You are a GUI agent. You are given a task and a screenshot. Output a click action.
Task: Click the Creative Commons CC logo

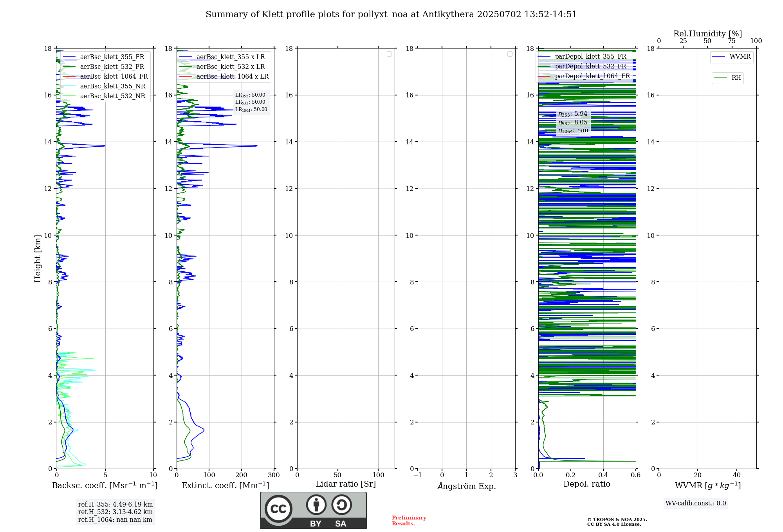point(278,509)
